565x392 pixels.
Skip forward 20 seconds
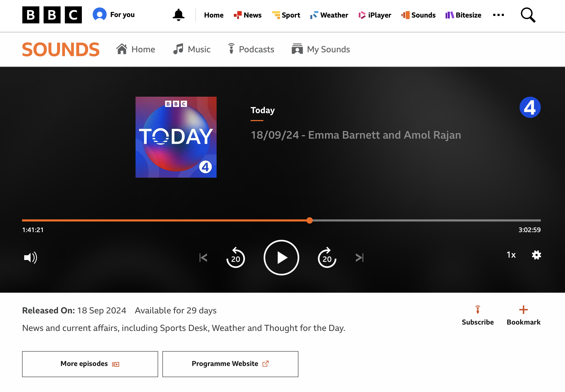tap(327, 258)
